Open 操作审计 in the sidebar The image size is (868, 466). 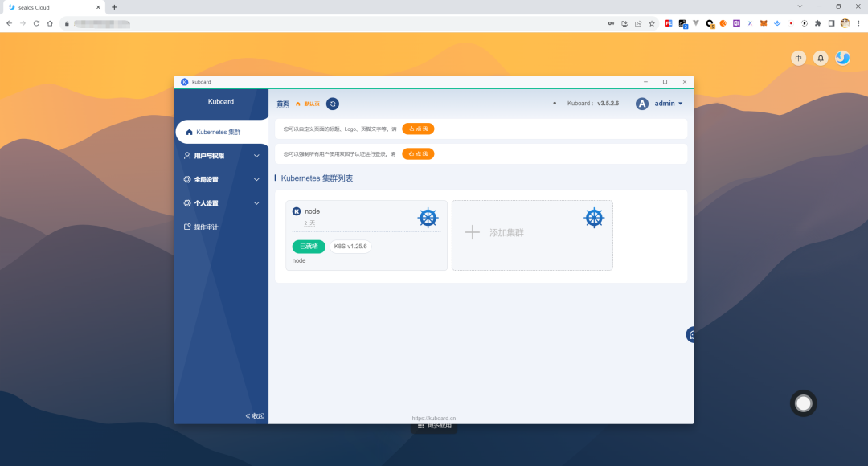click(222, 227)
